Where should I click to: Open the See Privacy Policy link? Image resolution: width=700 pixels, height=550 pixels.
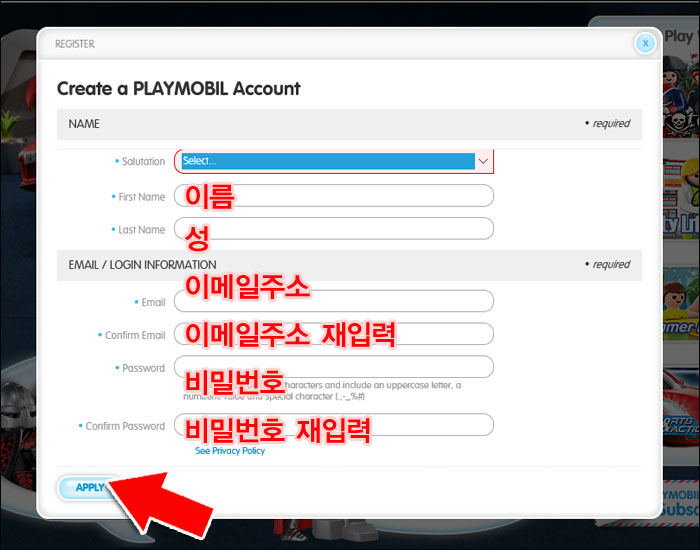coord(230,451)
